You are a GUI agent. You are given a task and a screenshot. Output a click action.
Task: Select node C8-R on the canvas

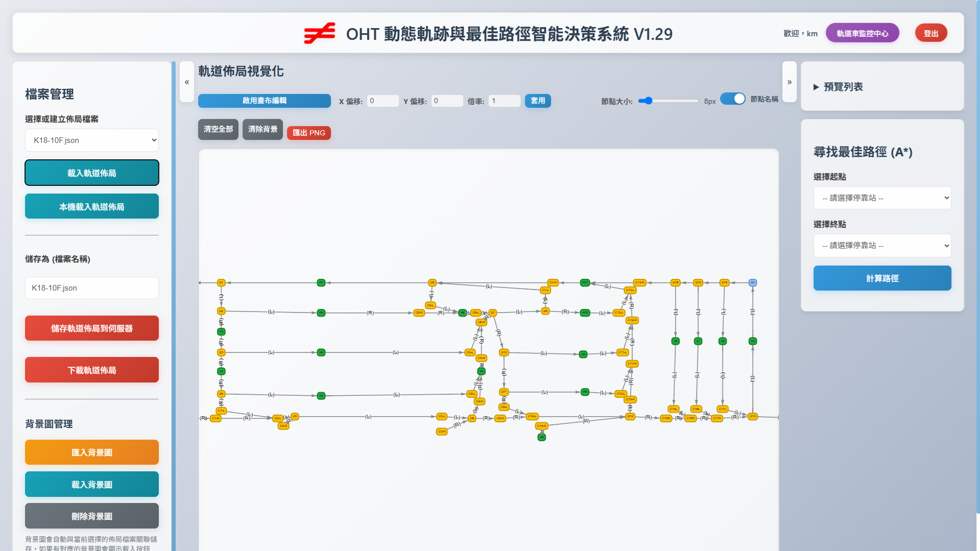click(x=419, y=313)
